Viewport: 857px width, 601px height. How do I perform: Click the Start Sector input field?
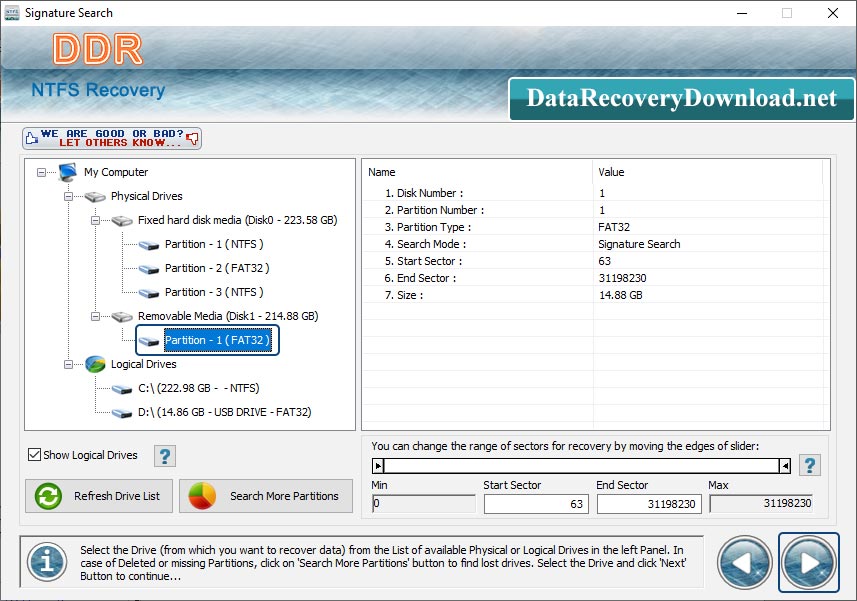(536, 504)
